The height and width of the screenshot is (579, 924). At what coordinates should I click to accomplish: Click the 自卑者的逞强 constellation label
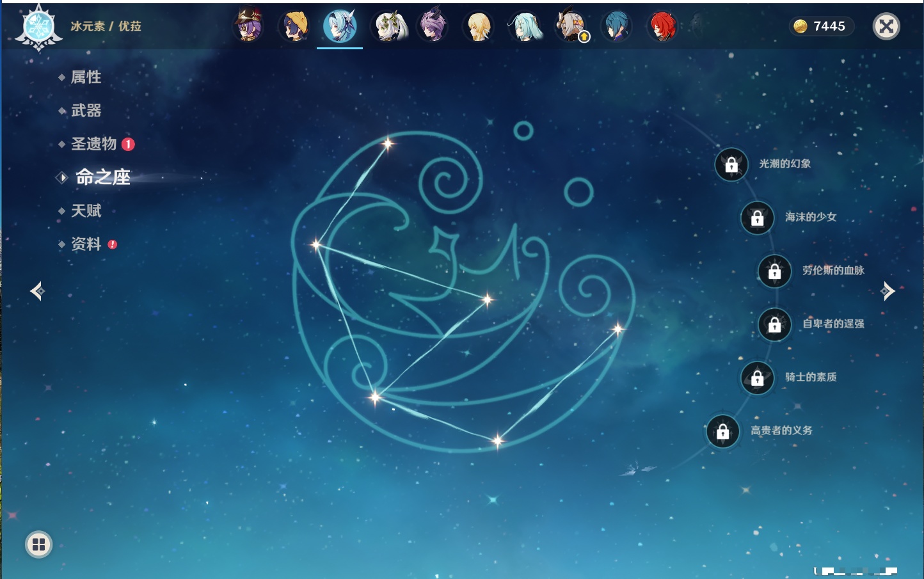point(833,324)
